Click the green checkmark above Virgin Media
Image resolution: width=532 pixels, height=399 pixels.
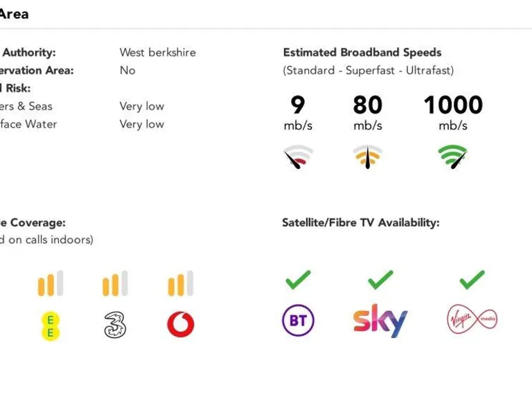(472, 280)
